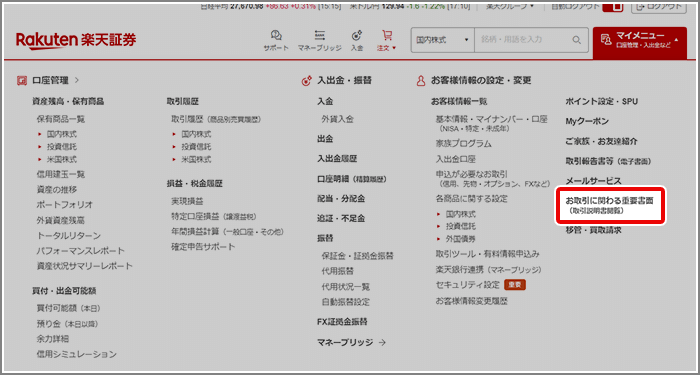Select 米国株式 under 保有商品一覧
Viewport: 700px width, 375px height.
pos(62,159)
